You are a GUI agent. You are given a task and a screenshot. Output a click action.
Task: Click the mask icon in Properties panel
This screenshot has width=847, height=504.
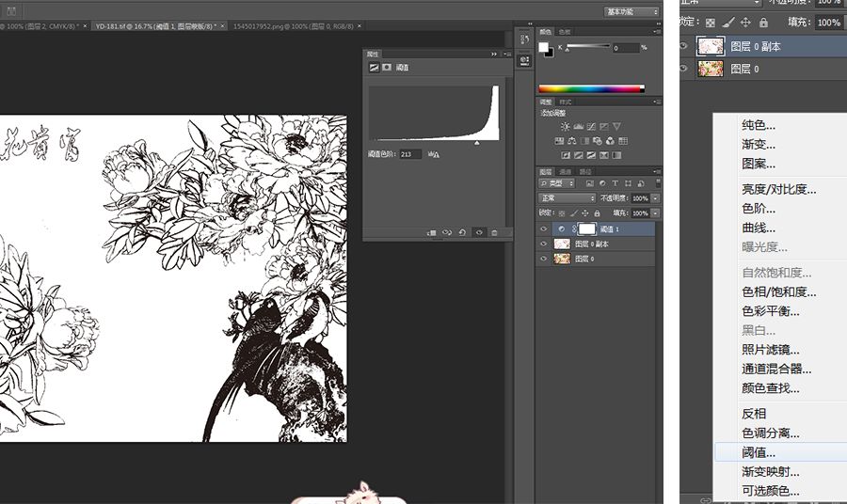(x=387, y=68)
